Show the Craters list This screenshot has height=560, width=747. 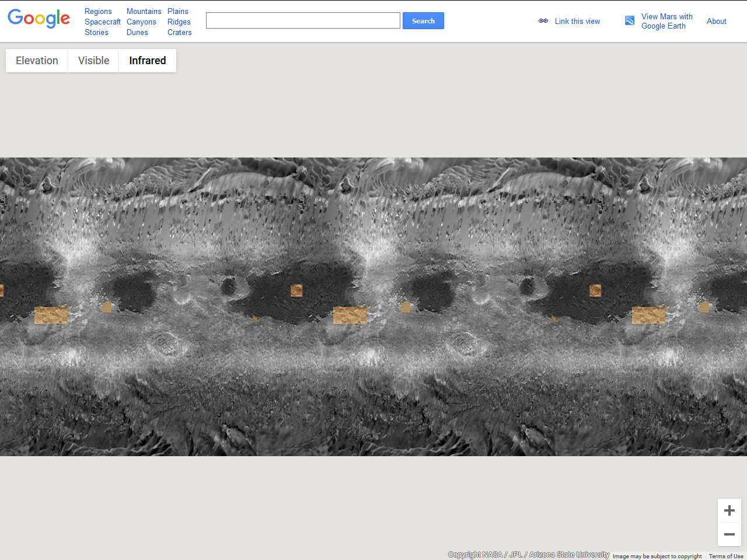180,32
